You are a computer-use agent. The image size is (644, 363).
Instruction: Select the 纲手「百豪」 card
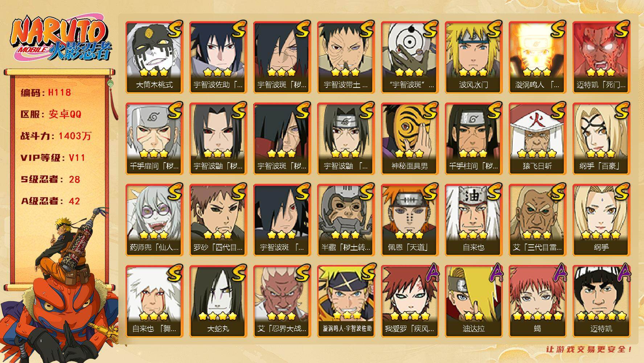tap(601, 138)
